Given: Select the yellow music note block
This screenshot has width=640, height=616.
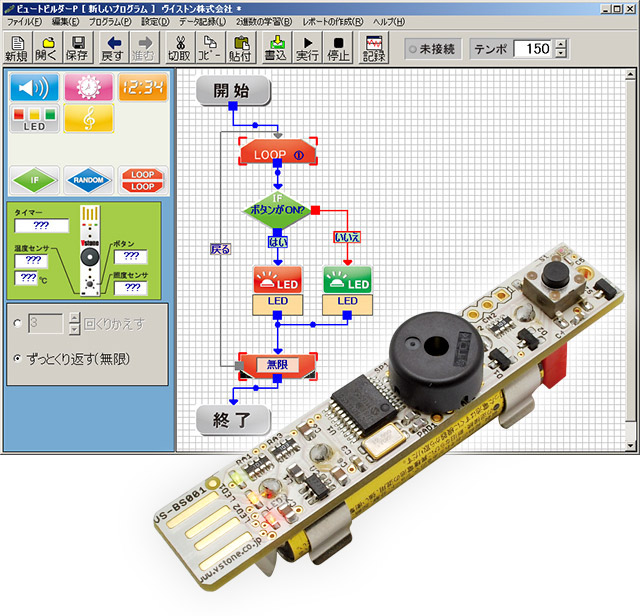Looking at the screenshot, I should (89, 119).
